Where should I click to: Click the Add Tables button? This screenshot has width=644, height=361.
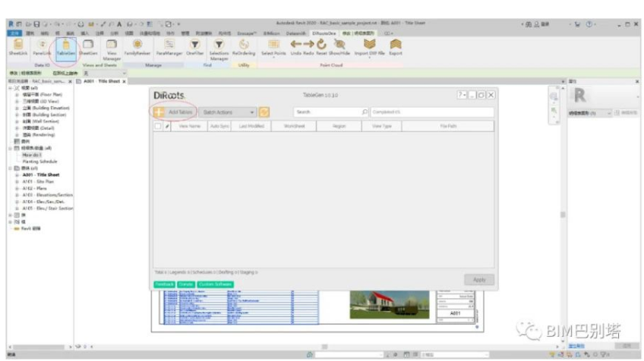pyautogui.click(x=174, y=112)
